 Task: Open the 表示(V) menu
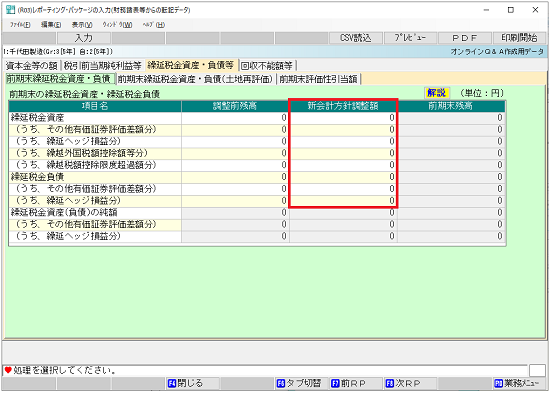(82, 25)
